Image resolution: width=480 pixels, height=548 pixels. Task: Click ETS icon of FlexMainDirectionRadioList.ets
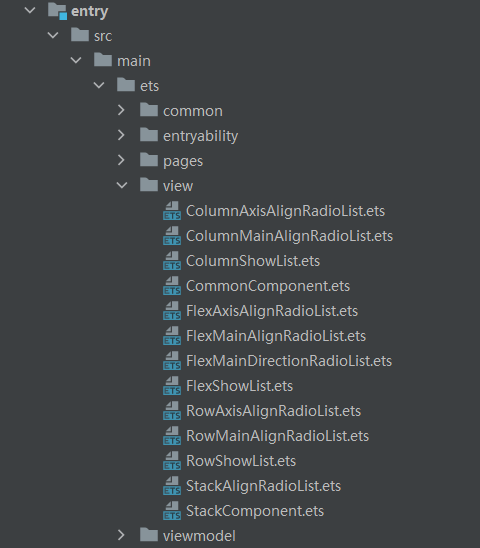coord(172,361)
